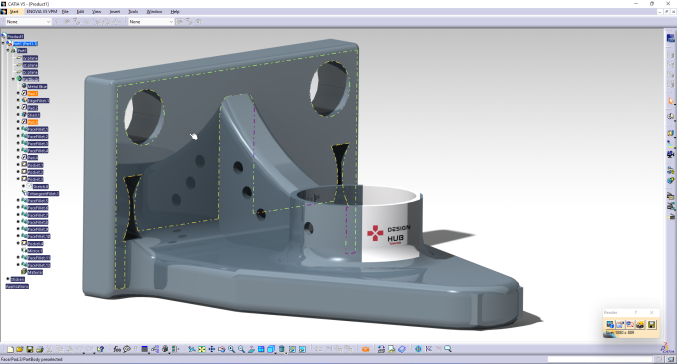Create a new document with New icon

[x=10, y=349]
